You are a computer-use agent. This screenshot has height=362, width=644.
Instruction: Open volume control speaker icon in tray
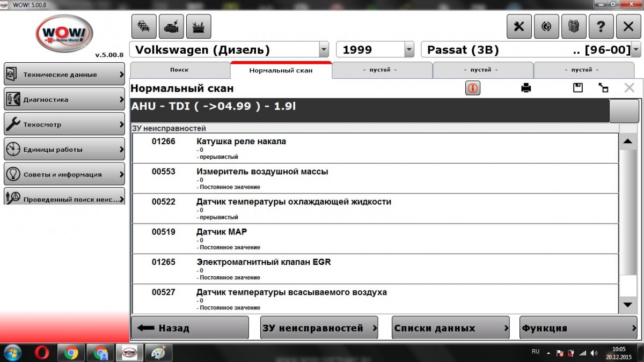click(x=594, y=353)
